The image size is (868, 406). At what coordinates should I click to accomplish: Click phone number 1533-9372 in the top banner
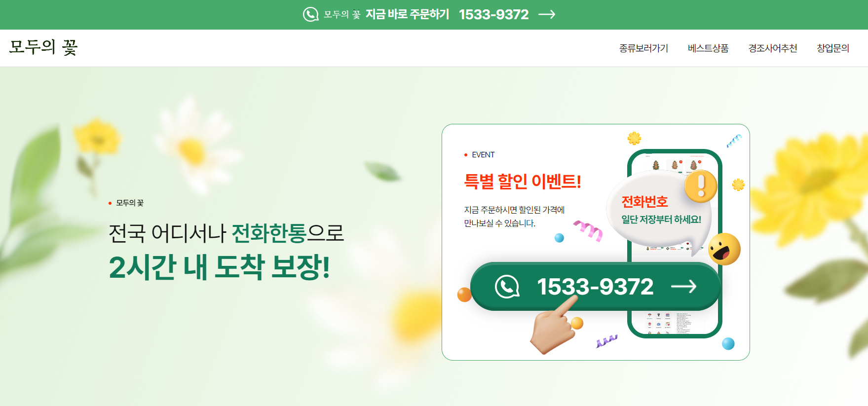493,14
